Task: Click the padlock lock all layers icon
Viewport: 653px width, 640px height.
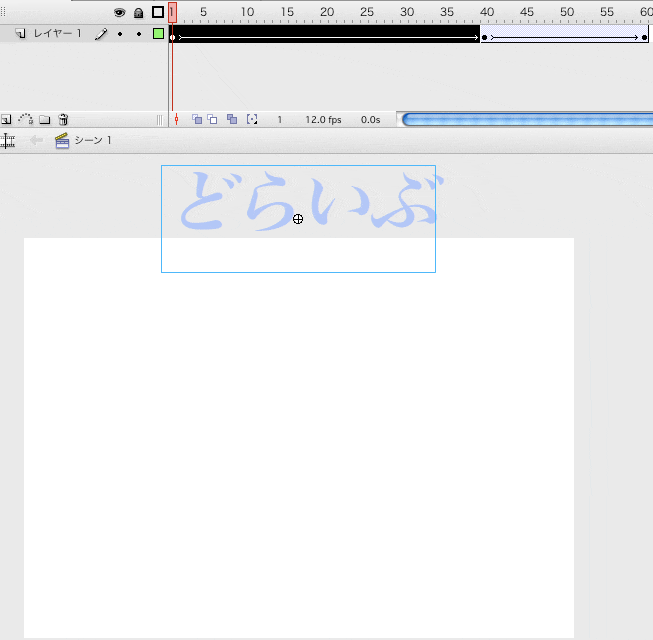Action: point(138,13)
